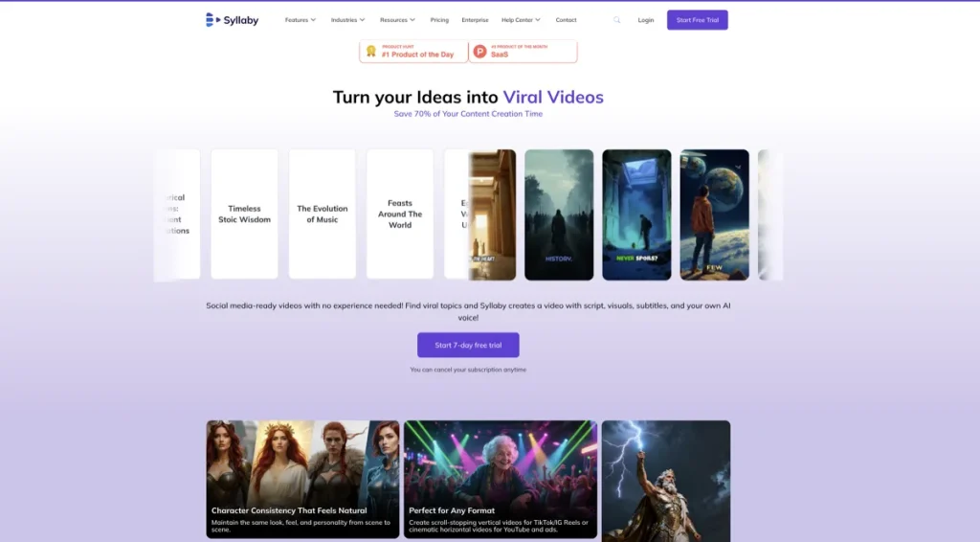Open the #1 Product of the Day badge
This screenshot has width=980, height=542.
coord(413,52)
